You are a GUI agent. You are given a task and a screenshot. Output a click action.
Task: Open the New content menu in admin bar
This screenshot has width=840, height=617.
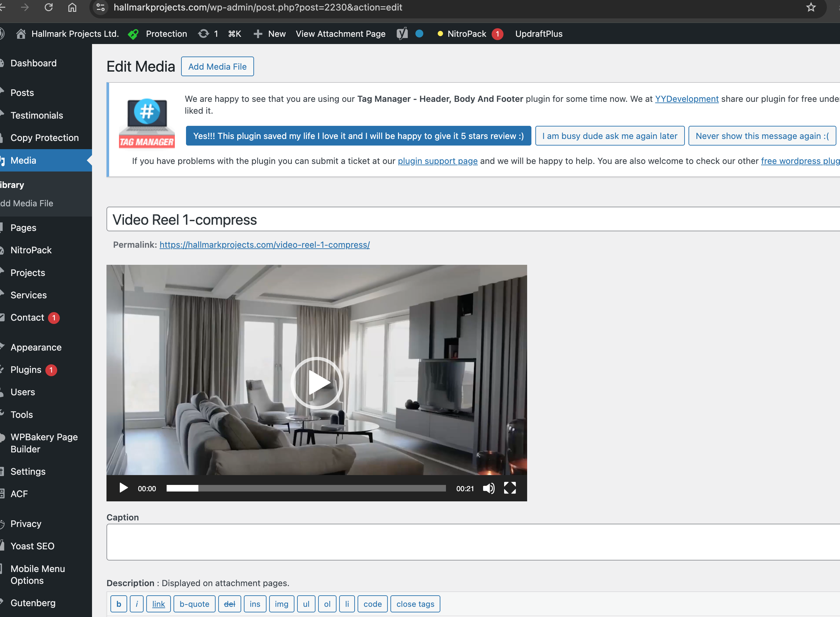coord(270,34)
